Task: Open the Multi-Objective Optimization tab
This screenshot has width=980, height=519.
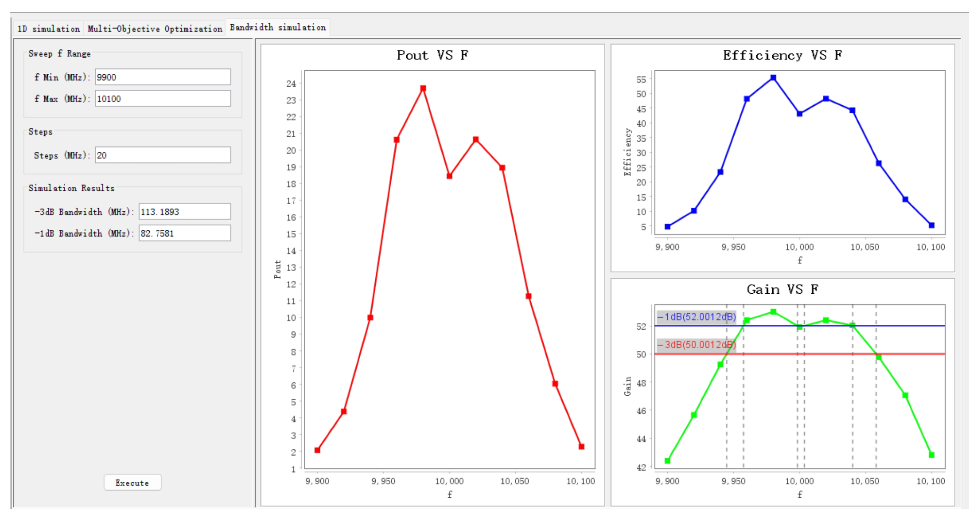Action: click(x=154, y=29)
